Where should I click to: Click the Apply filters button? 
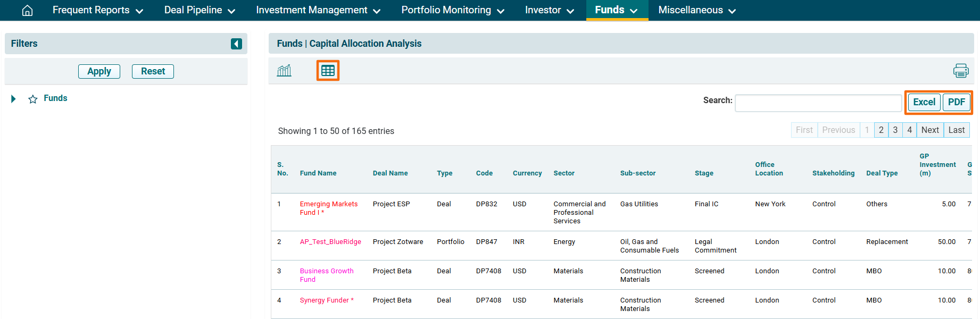point(99,71)
